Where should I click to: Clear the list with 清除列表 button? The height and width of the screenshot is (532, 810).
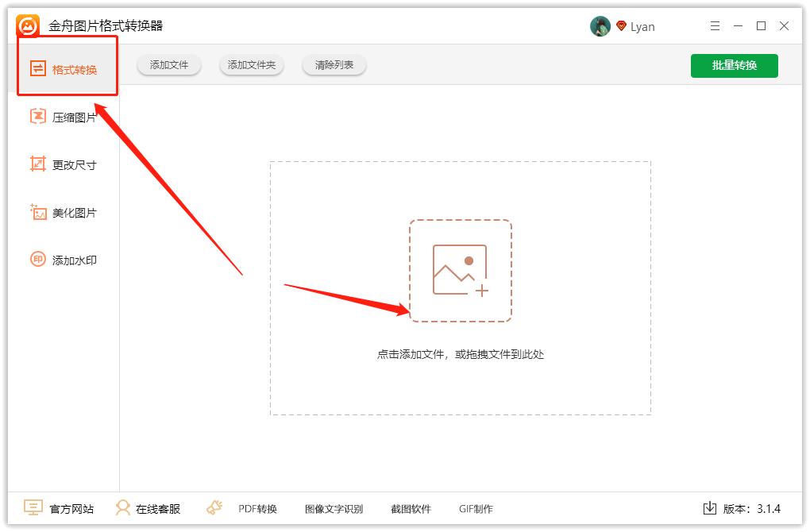click(334, 66)
